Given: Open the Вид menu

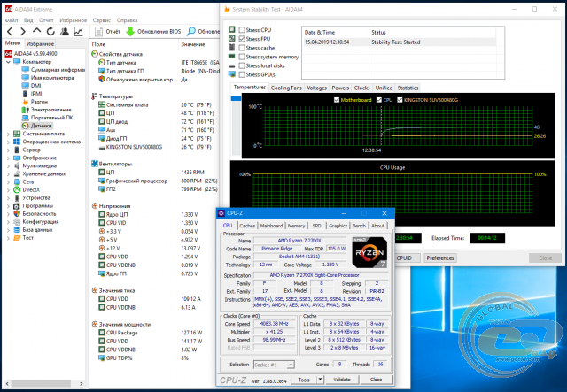Looking at the screenshot, I should tap(28, 20).
